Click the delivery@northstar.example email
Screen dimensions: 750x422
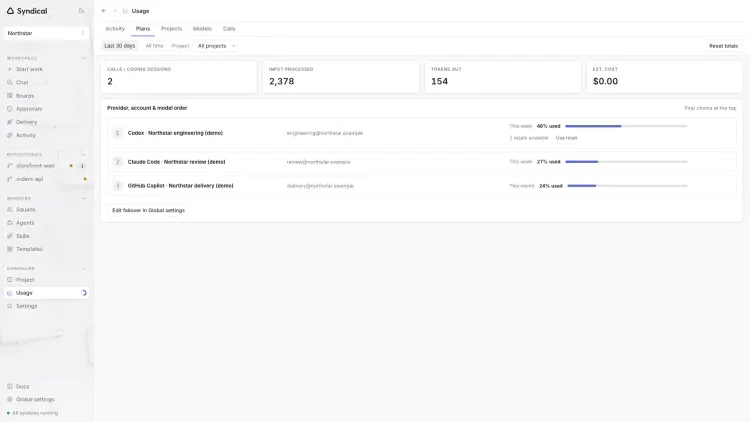(320, 186)
